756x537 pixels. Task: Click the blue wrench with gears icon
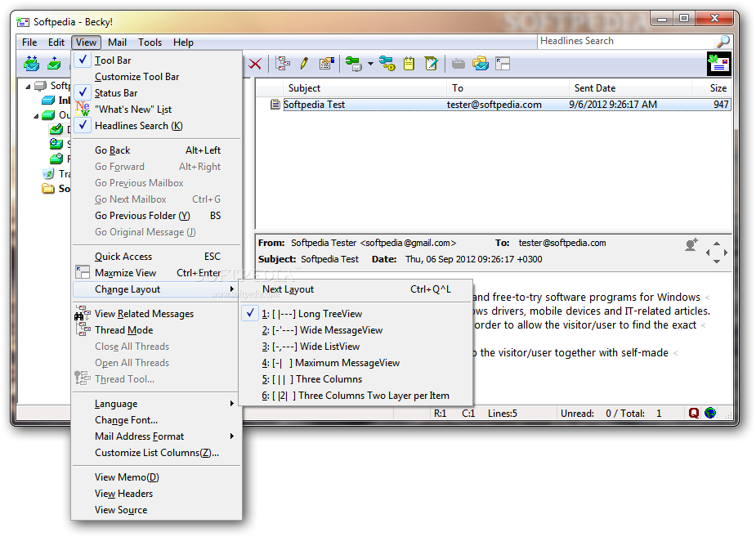pyautogui.click(x=387, y=63)
